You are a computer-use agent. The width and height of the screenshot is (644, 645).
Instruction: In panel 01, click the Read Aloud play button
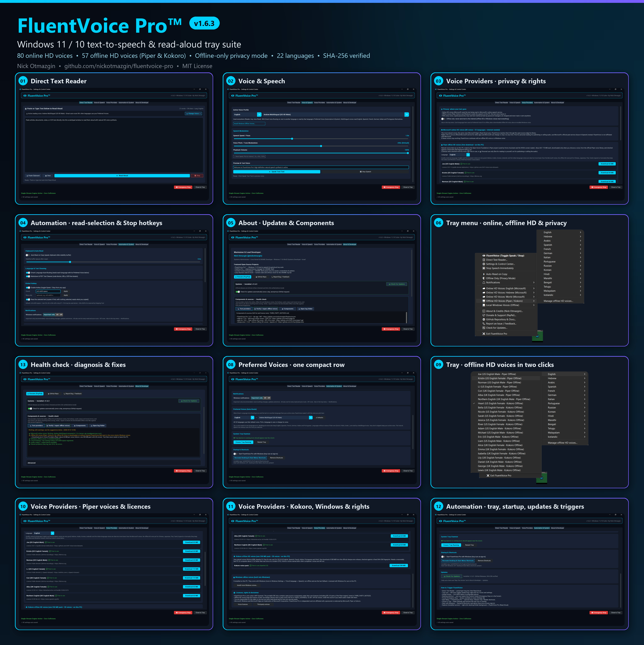tap(122, 176)
